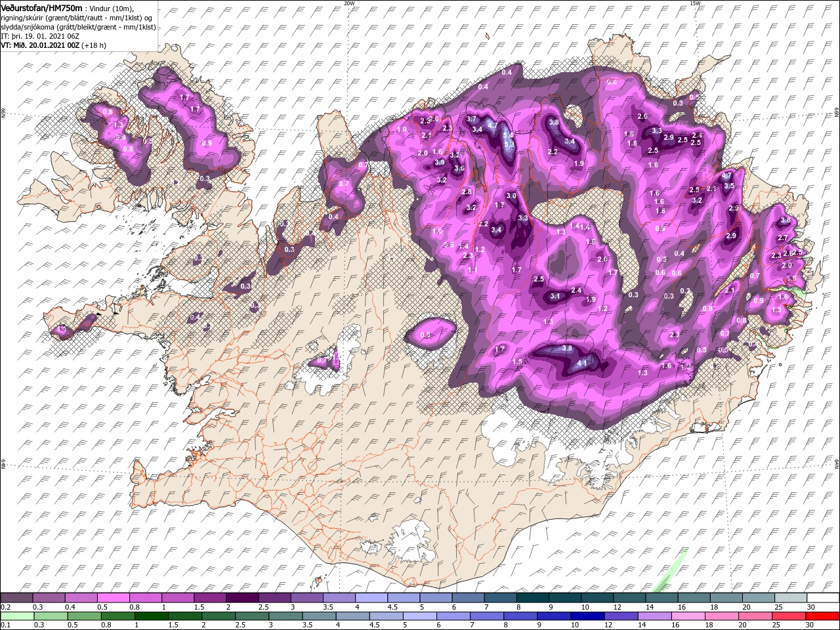Pick the dark navy 10–12 swatch in lower legend
This screenshot has height=630, width=840.
[x=587, y=616]
